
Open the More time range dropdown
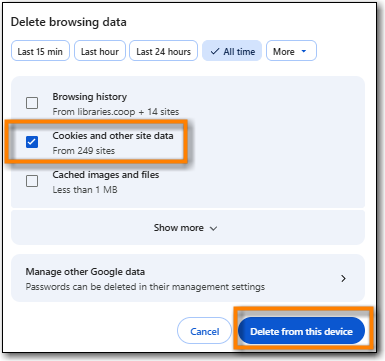coord(291,51)
